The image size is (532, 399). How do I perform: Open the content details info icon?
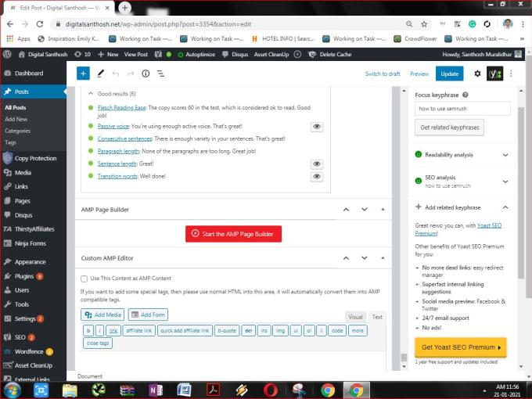click(x=146, y=74)
